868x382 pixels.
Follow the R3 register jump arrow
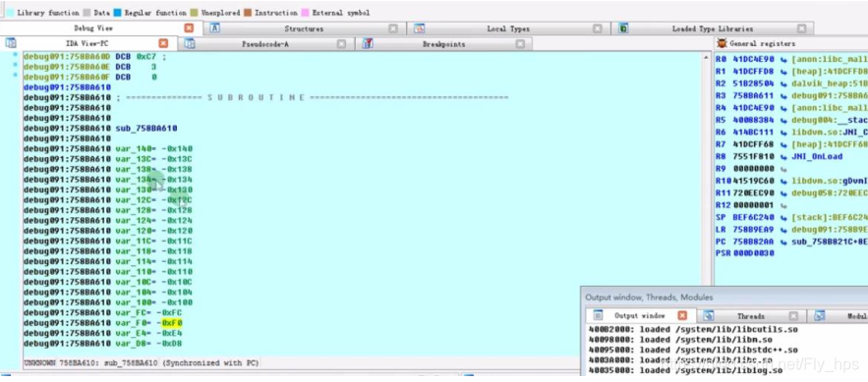pos(783,95)
